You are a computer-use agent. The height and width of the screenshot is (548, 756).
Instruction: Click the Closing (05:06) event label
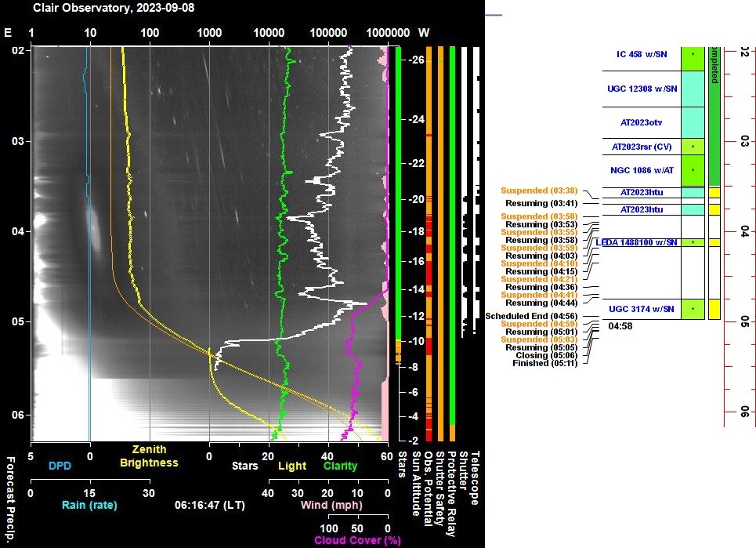[x=546, y=355]
